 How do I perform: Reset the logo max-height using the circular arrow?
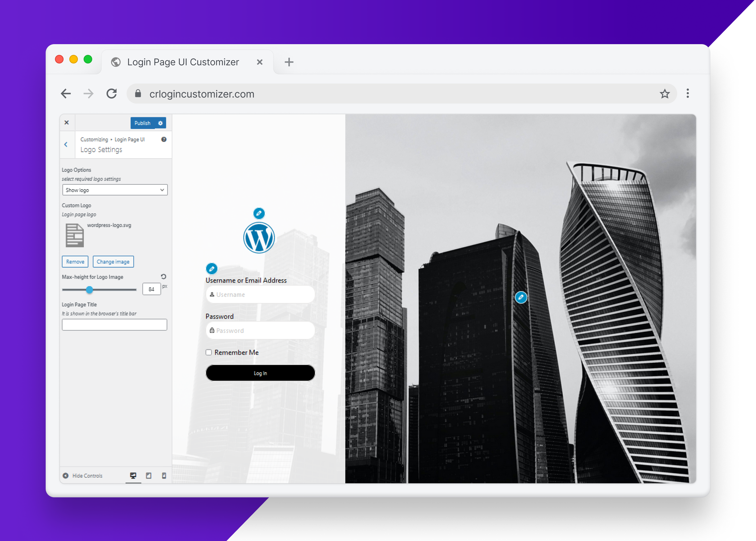coord(163,276)
